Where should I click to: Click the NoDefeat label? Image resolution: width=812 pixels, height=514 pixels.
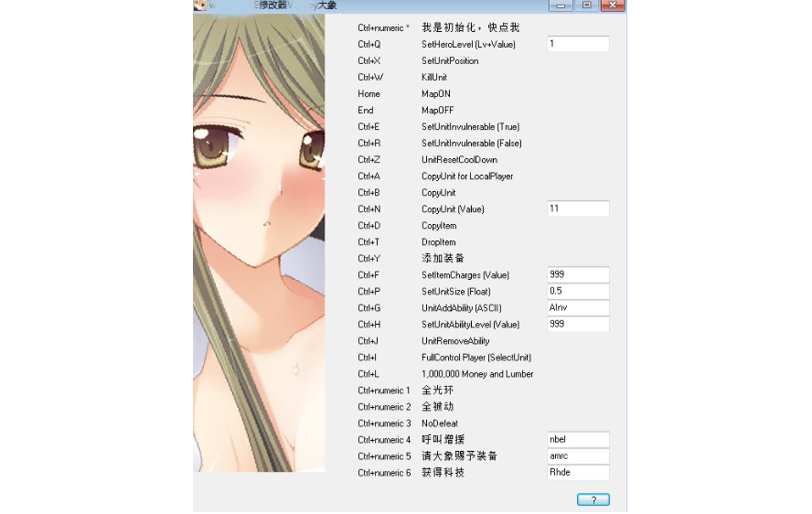click(x=439, y=423)
